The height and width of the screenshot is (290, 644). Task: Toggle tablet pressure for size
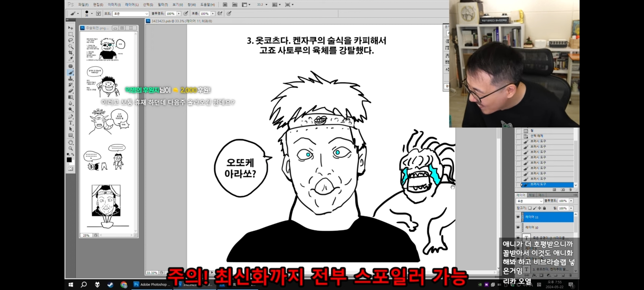(229, 13)
